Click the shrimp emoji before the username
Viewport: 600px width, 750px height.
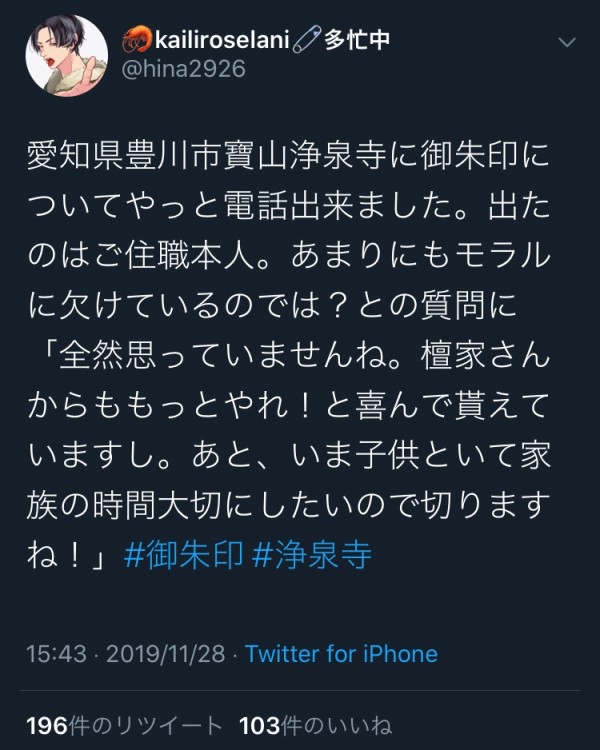click(x=137, y=40)
